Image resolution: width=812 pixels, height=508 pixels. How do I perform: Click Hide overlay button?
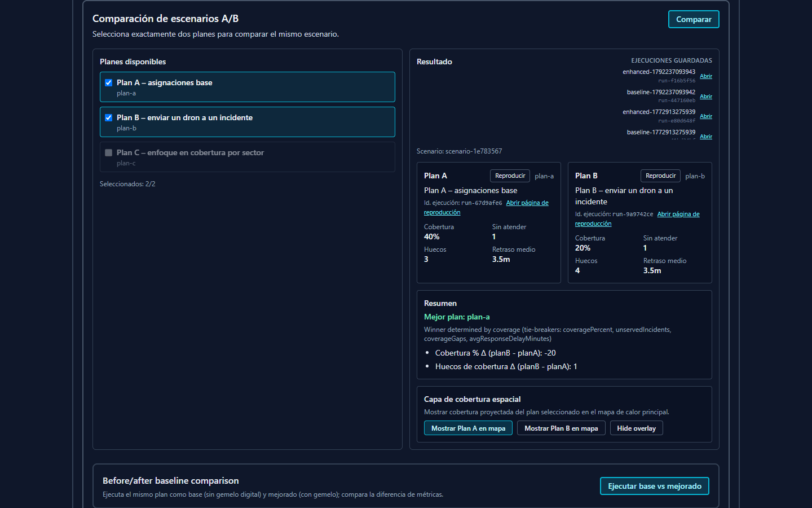point(636,428)
